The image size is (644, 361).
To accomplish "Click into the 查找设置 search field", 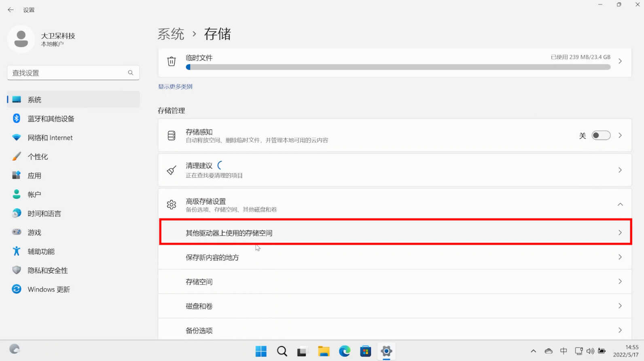I will pos(67,73).
